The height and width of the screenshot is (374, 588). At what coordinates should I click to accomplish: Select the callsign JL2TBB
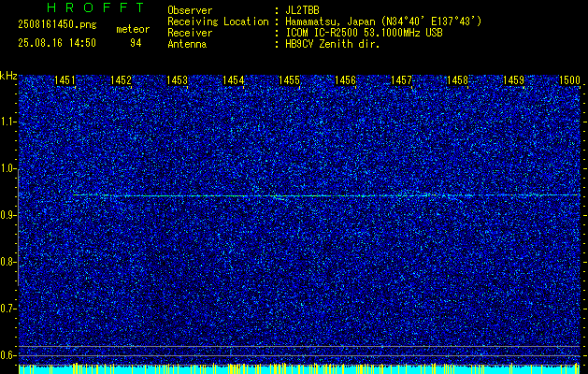(x=302, y=10)
